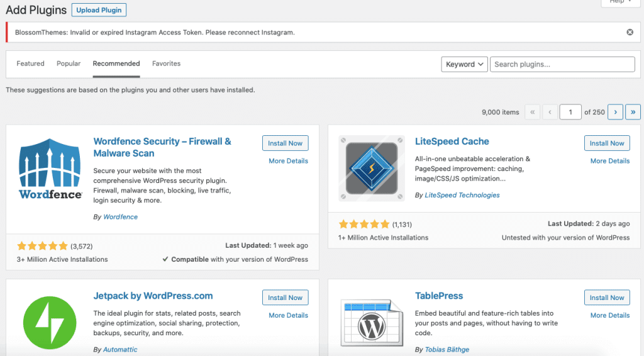
Task: Click the Wordfence compatibility checkmark
Action: [165, 259]
